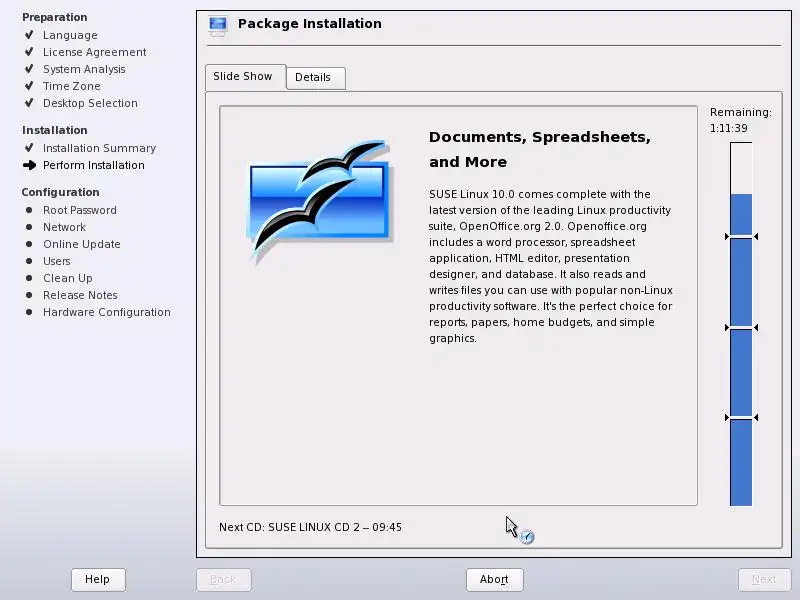Screen dimensions: 800x600
Task: Click the bottom CD marker on progress bar
Action: point(741,418)
